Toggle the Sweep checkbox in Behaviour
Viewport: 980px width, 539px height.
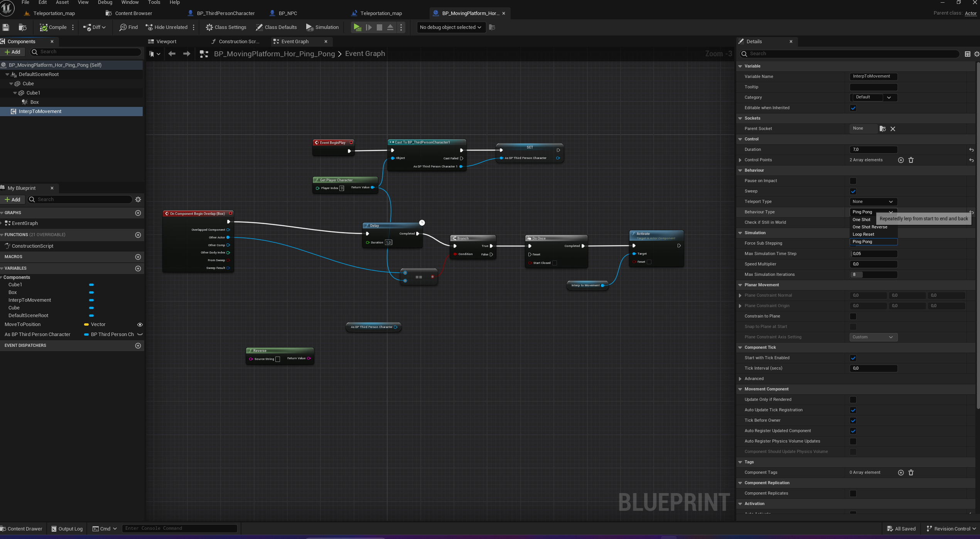[x=853, y=191]
